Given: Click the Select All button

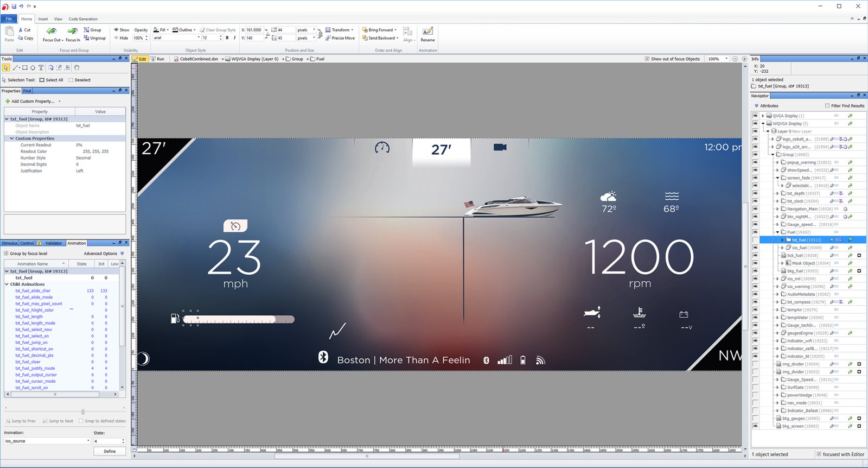Looking at the screenshot, I should tap(51, 80).
